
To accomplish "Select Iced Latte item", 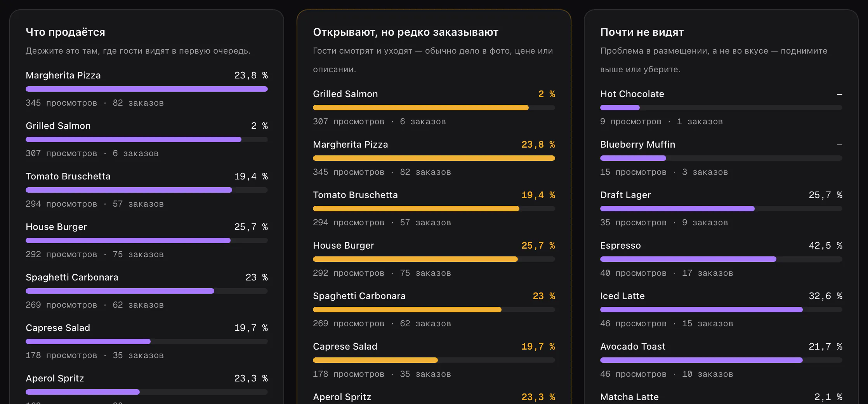I will (721, 310).
